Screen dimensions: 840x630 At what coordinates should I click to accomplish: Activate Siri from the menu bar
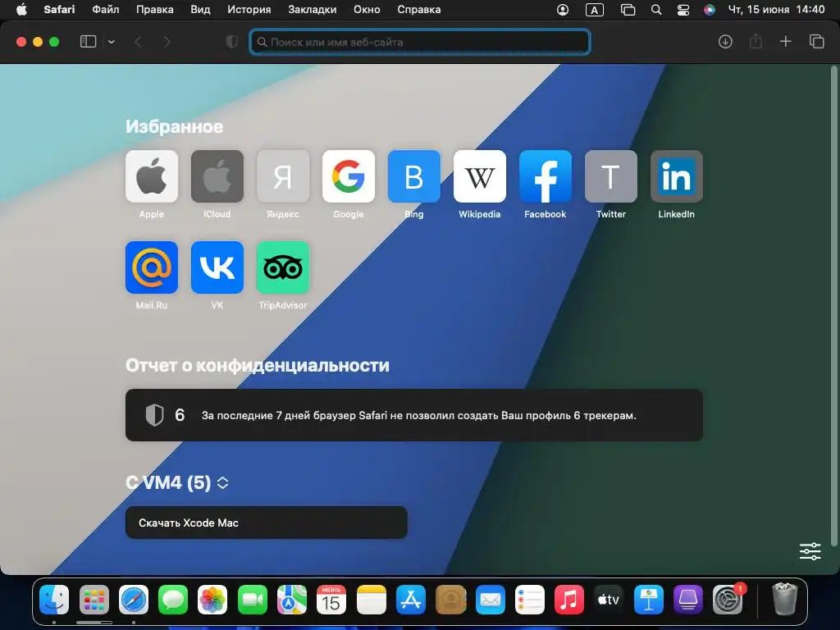(710, 10)
